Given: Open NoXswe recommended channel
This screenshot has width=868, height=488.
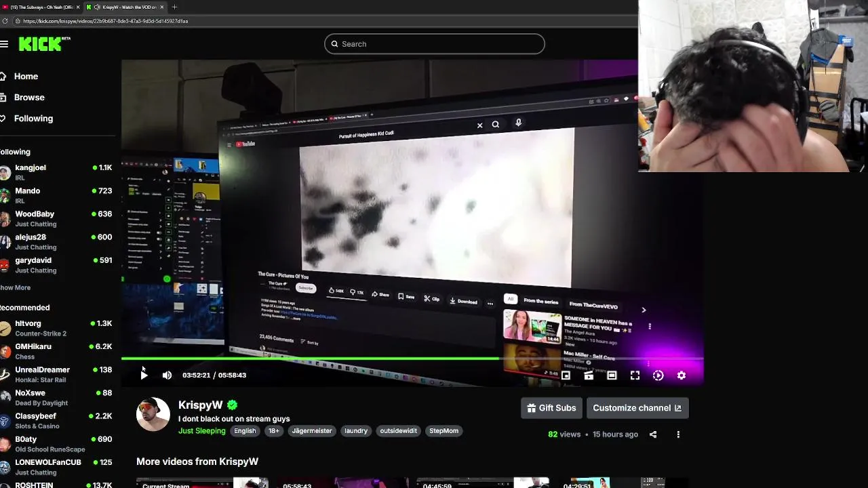Looking at the screenshot, I should [57, 397].
